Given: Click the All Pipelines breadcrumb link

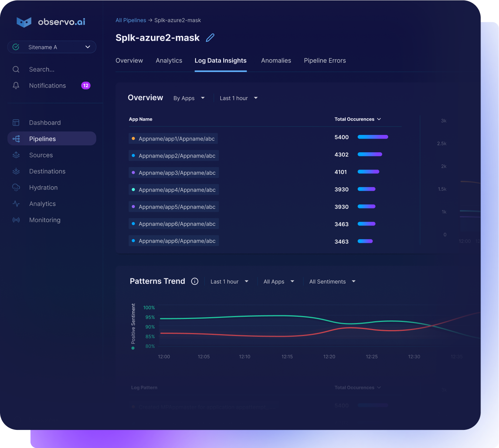Looking at the screenshot, I should 131,20.
